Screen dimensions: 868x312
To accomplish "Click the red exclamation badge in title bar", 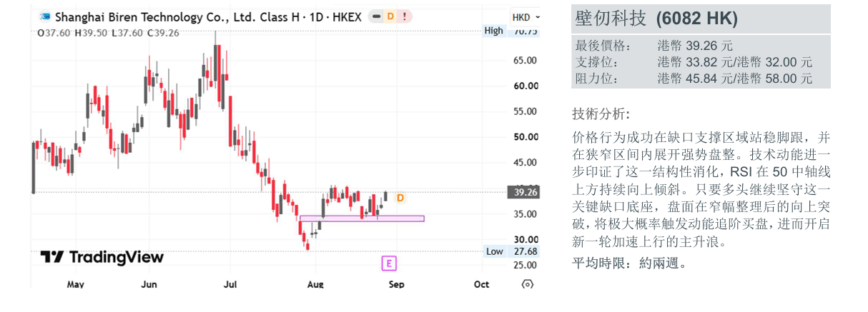I will [404, 16].
